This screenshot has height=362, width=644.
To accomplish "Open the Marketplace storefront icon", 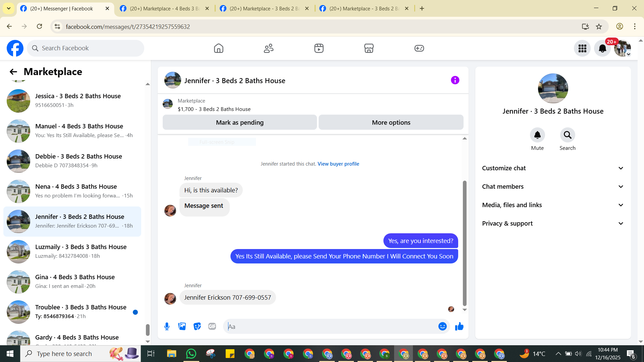I will coord(369,48).
